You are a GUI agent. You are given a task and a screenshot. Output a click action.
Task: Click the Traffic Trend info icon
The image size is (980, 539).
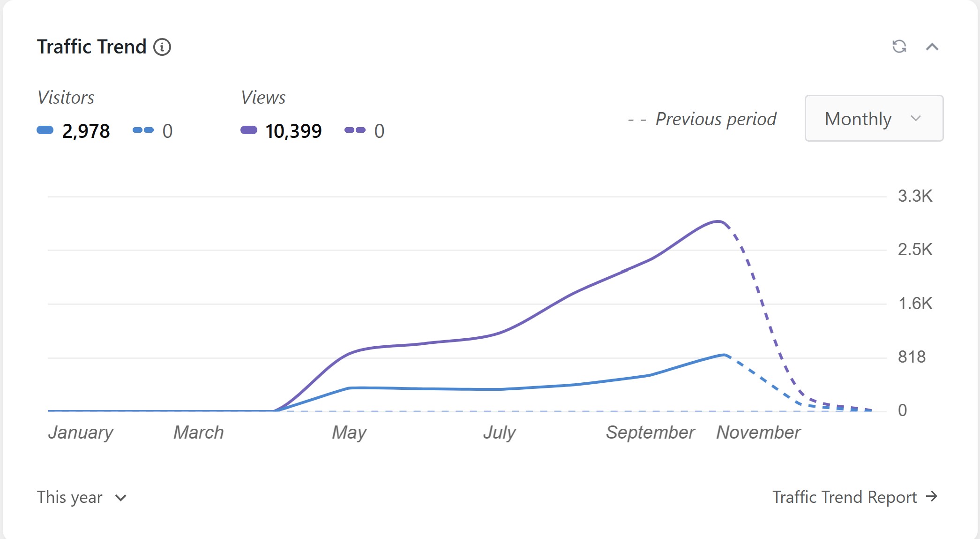click(x=162, y=47)
